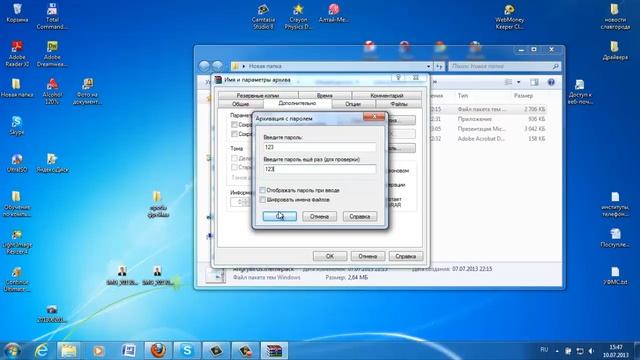This screenshot has width=640, height=360.
Task: Sort Explorer list by Размер column
Action: 523,96
